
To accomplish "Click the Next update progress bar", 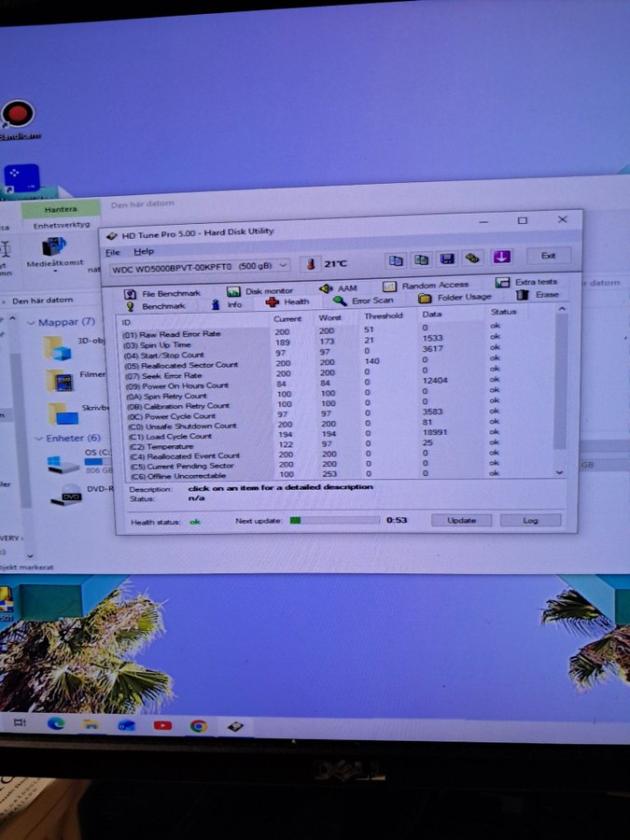I will point(334,520).
